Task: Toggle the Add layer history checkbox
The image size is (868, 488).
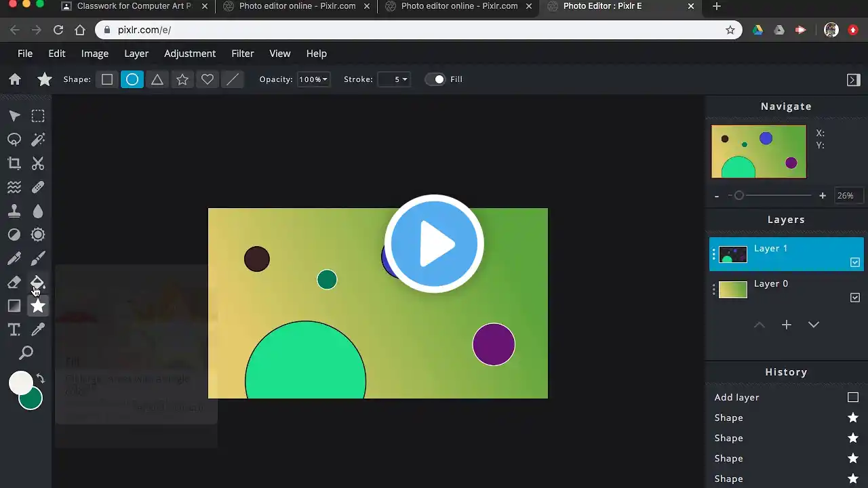Action: (853, 397)
